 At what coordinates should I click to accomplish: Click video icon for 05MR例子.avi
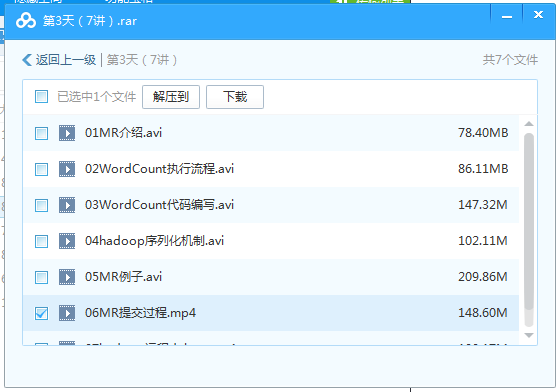point(67,277)
